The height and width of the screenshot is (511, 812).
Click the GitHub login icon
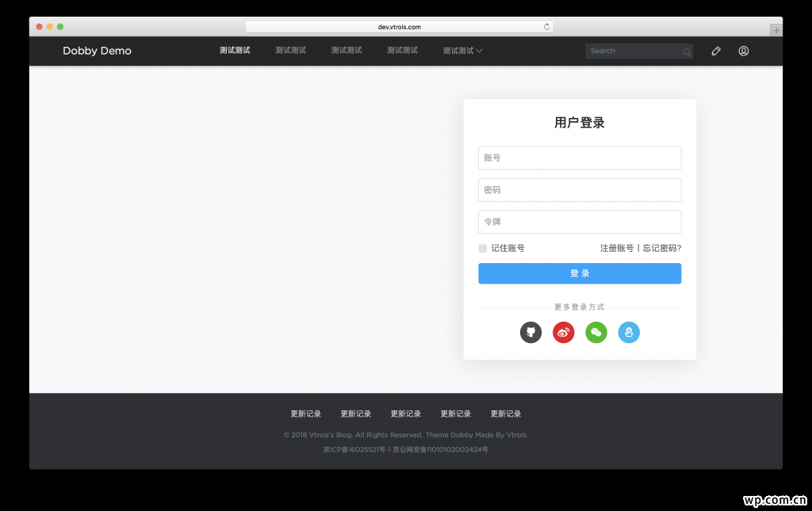pyautogui.click(x=530, y=333)
